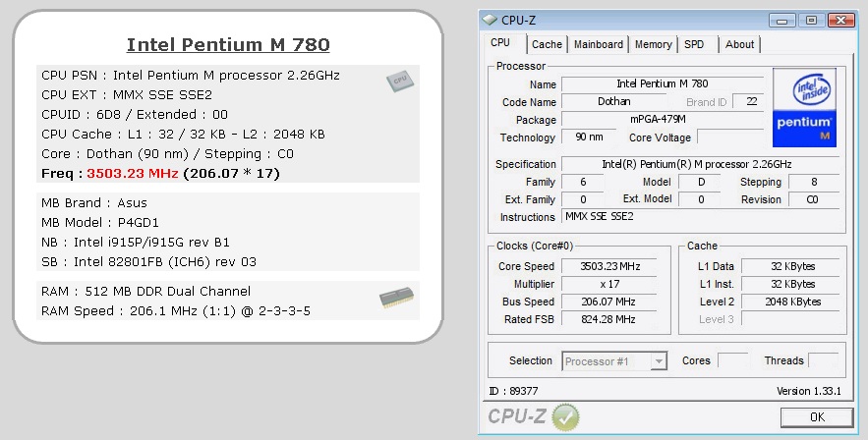Screen dimensions: 868x440
Task: Click the Code Name field Dothan
Action: [614, 102]
